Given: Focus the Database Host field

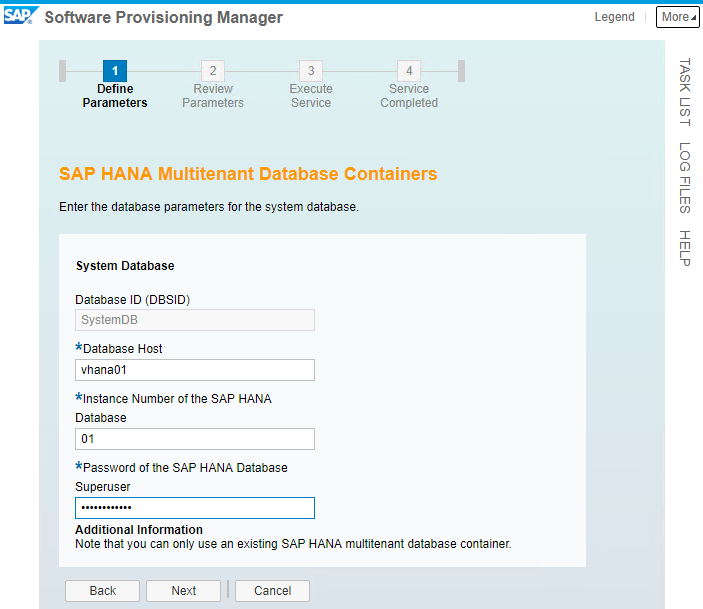Looking at the screenshot, I should [x=195, y=370].
